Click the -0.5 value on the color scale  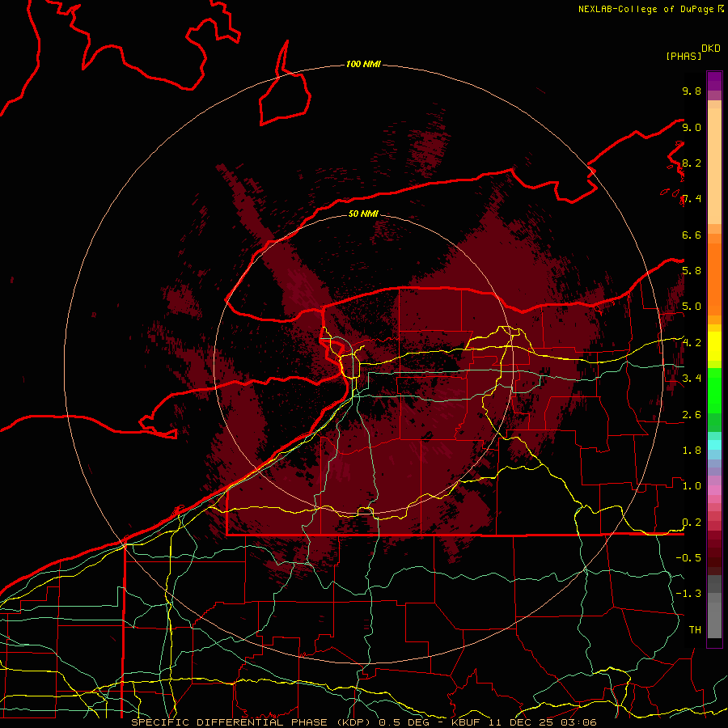point(688,558)
